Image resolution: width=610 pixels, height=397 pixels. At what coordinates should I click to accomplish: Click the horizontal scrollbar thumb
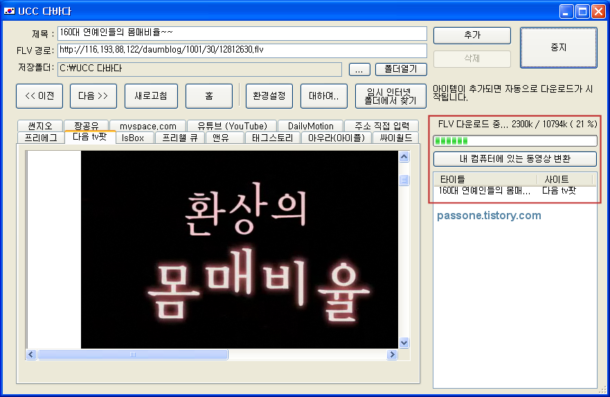133,355
